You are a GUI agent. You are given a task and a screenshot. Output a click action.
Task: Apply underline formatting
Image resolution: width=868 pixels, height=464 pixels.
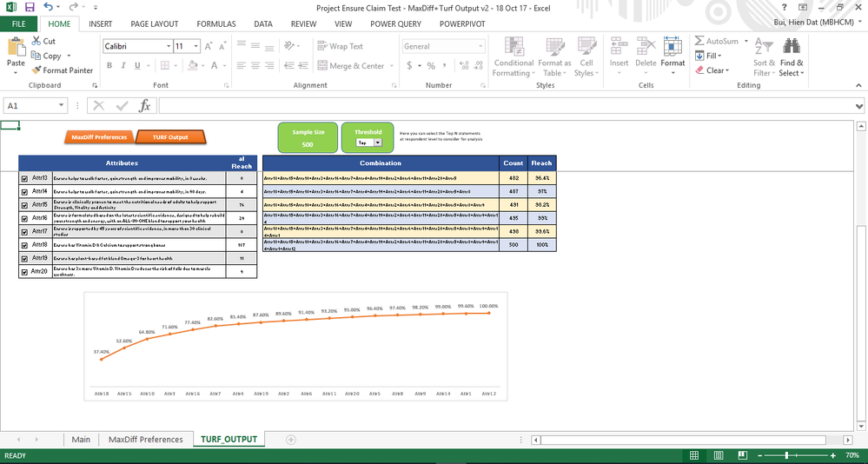[x=137, y=65]
